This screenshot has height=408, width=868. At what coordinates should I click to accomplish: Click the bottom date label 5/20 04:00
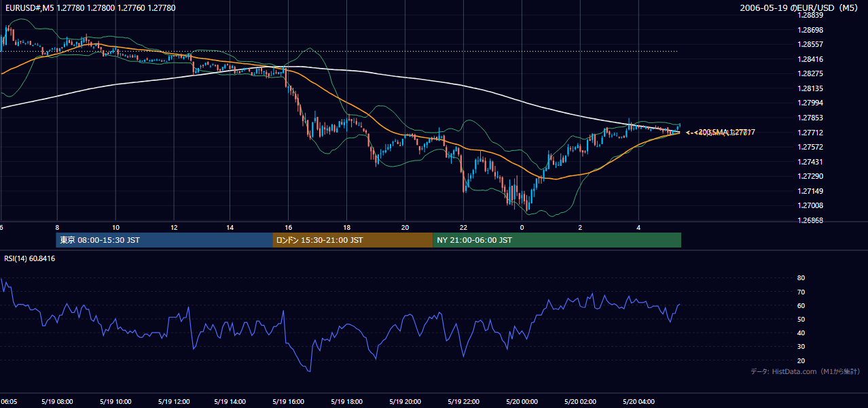[638, 402]
